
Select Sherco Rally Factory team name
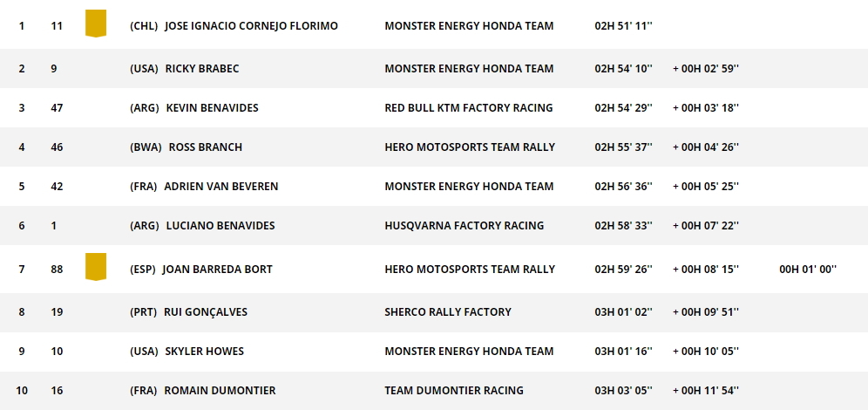(x=448, y=312)
